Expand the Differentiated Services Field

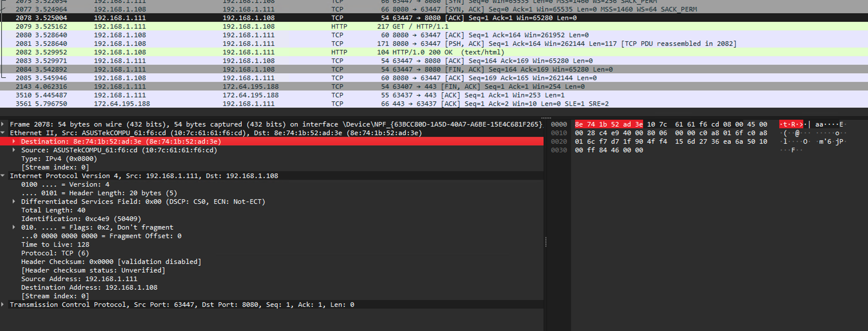point(14,201)
